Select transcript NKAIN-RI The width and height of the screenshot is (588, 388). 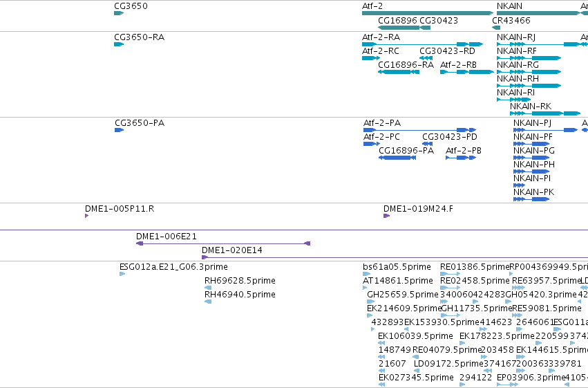(x=516, y=93)
